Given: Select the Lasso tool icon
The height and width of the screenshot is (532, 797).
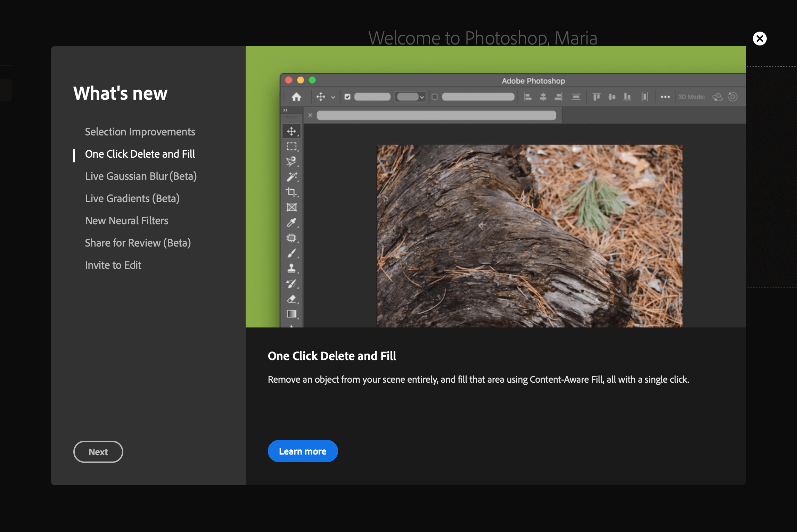Looking at the screenshot, I should [291, 161].
